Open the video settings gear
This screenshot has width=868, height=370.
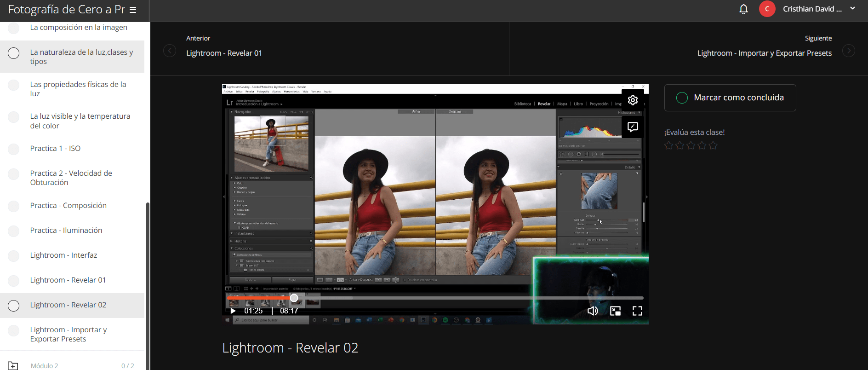point(633,100)
